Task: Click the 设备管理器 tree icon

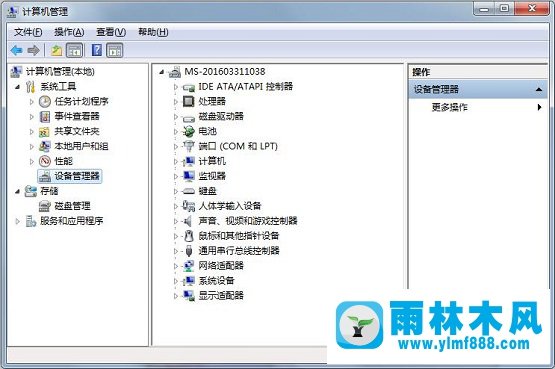Action: (45, 176)
